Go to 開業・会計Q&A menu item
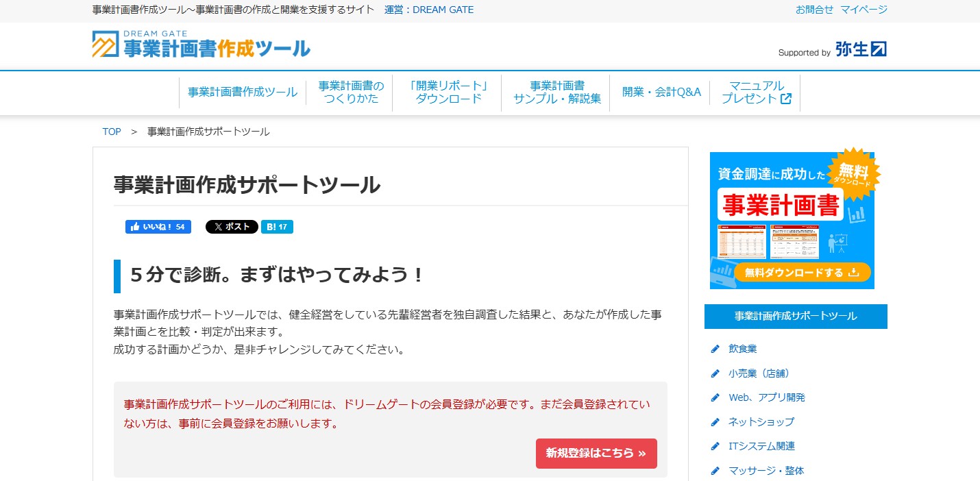The height and width of the screenshot is (481, 980). pyautogui.click(x=661, y=92)
